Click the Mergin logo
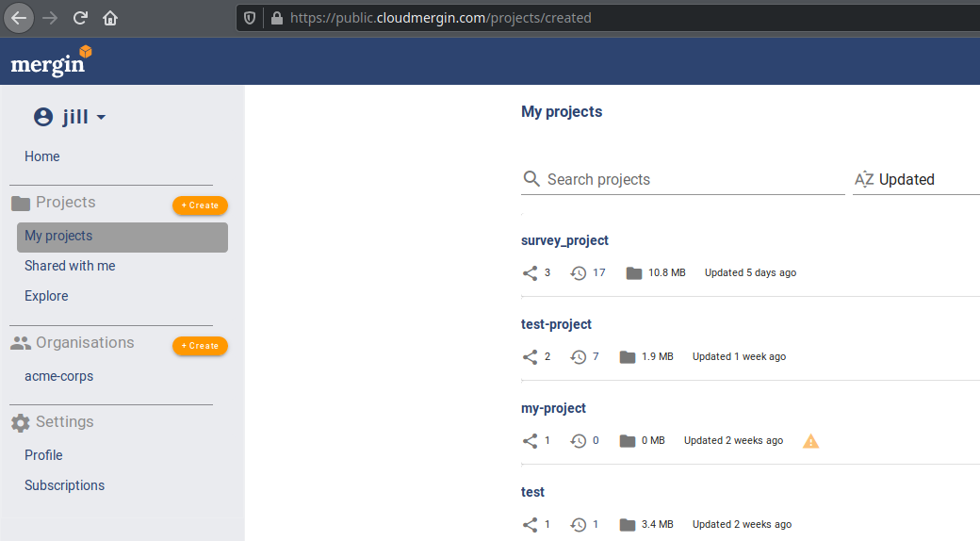The image size is (980, 541). point(52,61)
